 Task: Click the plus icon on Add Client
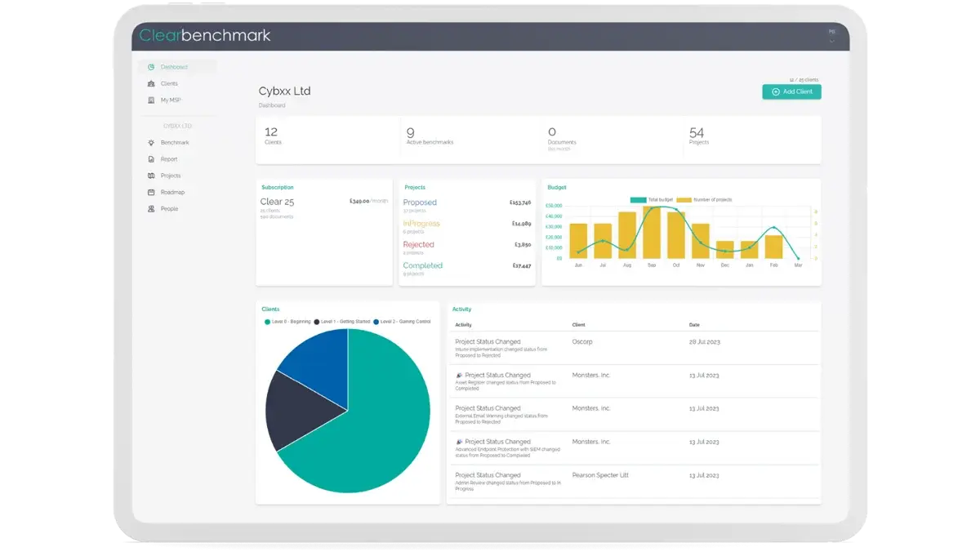775,92
